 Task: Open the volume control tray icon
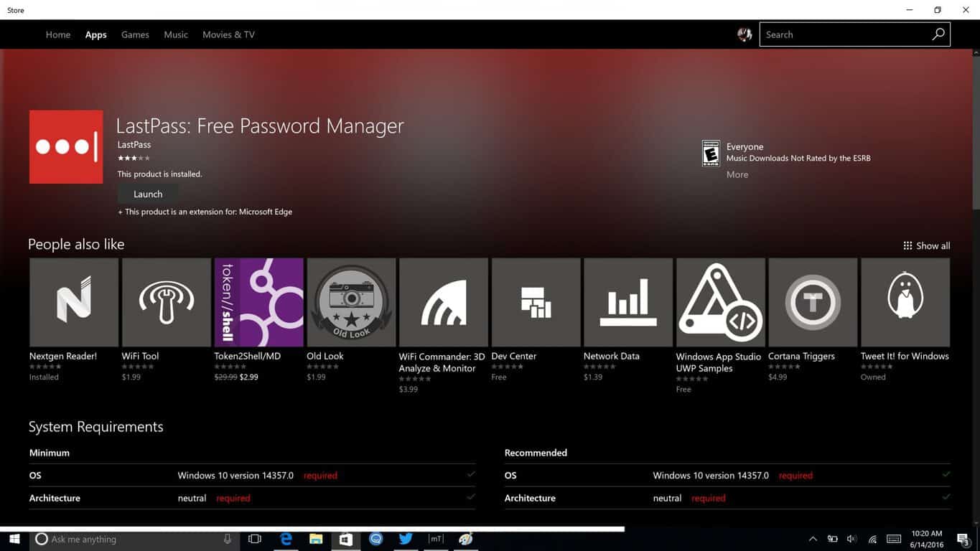pyautogui.click(x=851, y=539)
